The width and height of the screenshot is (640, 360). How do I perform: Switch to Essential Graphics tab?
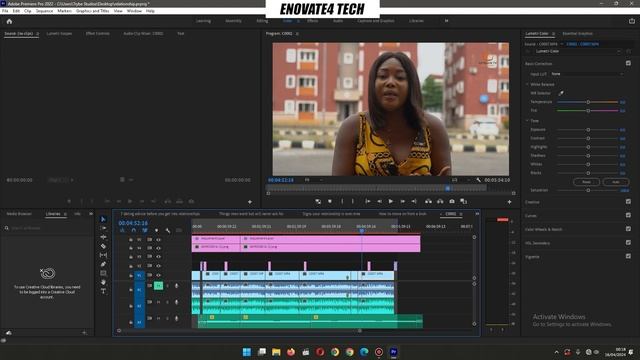[x=577, y=33]
